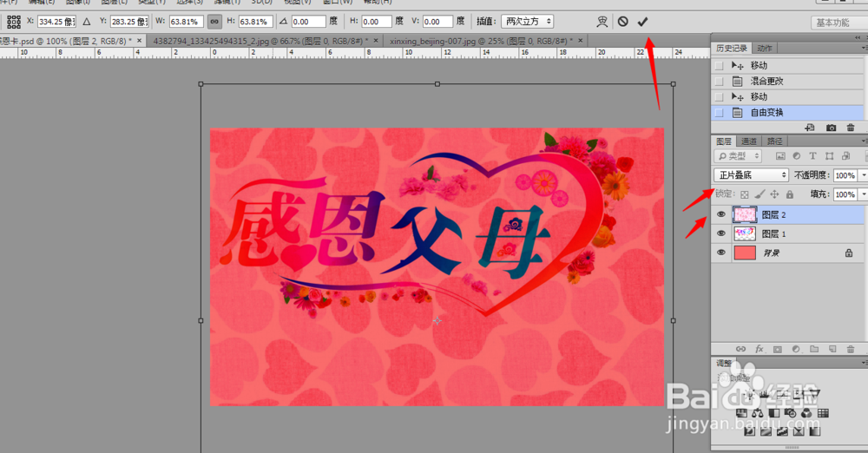Open the layer filter 类型 dropdown
The height and width of the screenshot is (453, 868).
pyautogui.click(x=738, y=156)
